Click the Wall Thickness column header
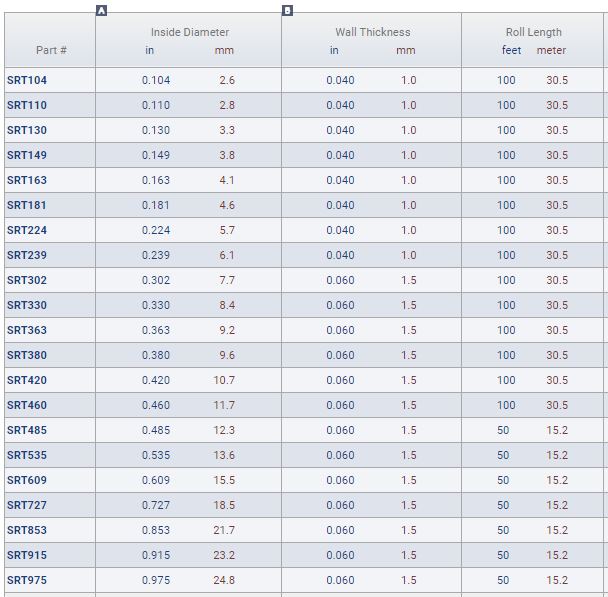The height and width of the screenshot is (597, 608). pyautogui.click(x=372, y=32)
